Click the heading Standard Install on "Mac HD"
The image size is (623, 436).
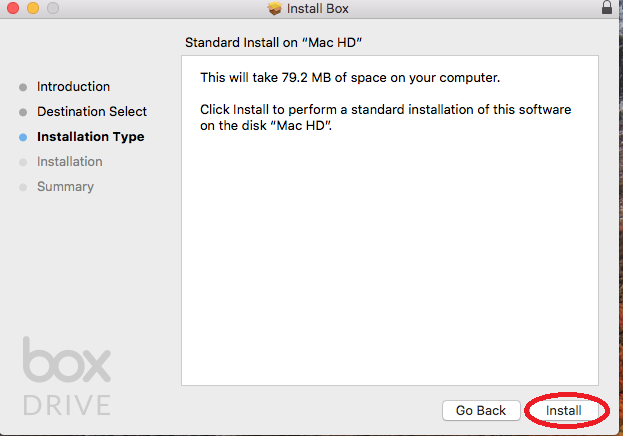pos(273,43)
